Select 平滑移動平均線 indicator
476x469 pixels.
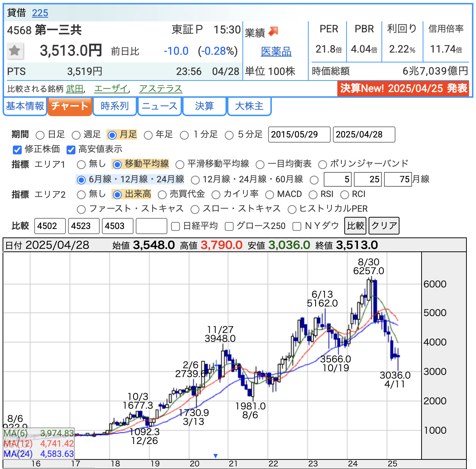pos(180,164)
